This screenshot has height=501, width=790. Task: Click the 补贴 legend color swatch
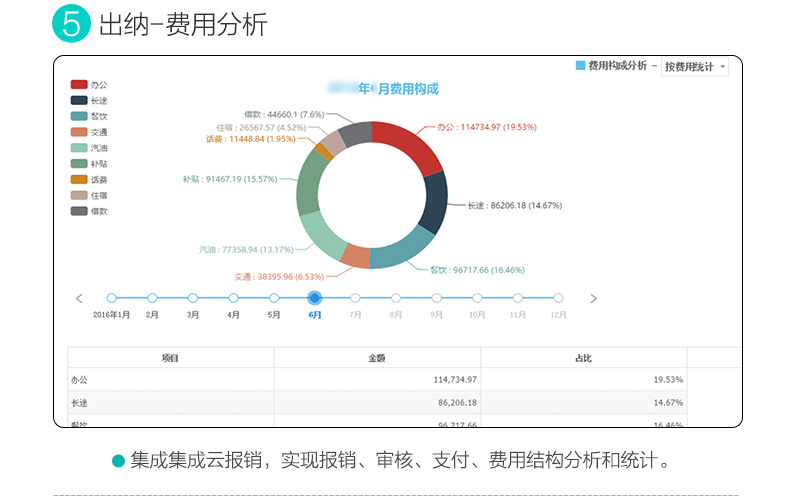(x=79, y=163)
